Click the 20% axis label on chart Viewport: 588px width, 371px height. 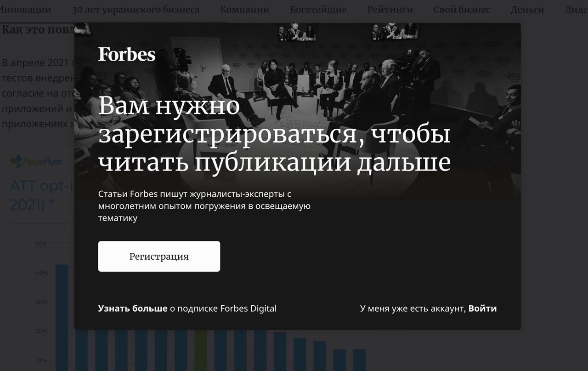pyautogui.click(x=41, y=331)
